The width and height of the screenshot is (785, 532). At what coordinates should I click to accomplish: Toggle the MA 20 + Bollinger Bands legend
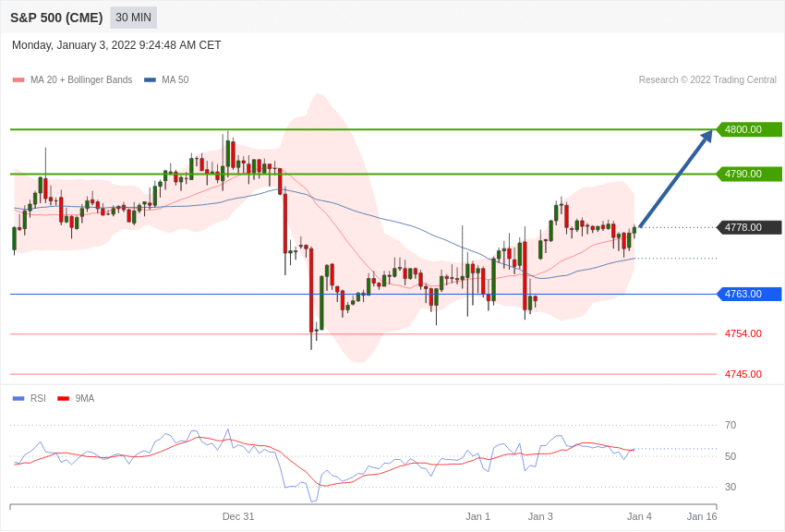tap(73, 79)
